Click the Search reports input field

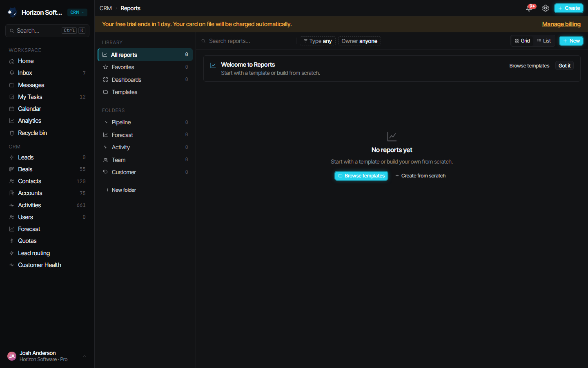pyautogui.click(x=248, y=41)
